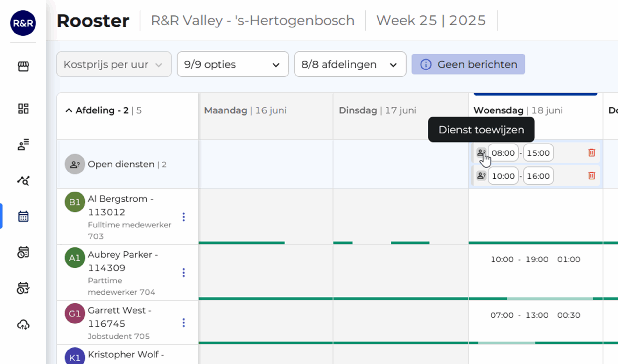Open the Kostprijs per uur dropdown
618x364 pixels.
[114, 64]
